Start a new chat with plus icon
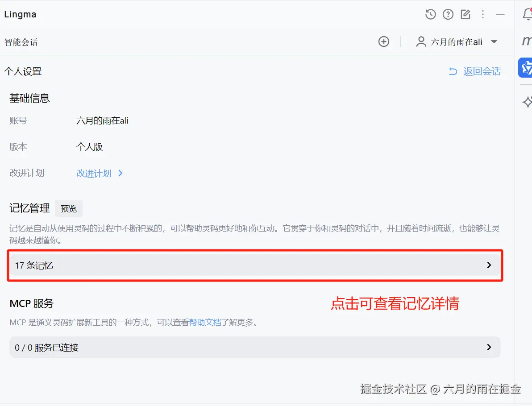Screen dimensions: 532x406 (384, 42)
